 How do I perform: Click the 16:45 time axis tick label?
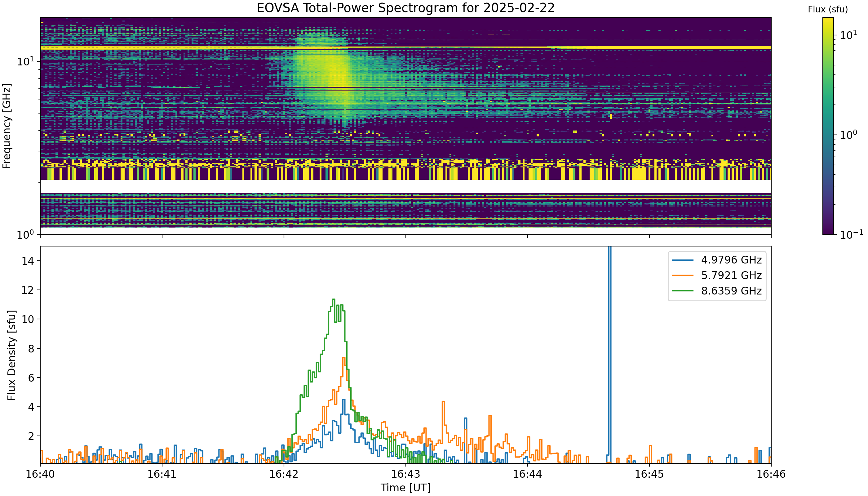649,475
